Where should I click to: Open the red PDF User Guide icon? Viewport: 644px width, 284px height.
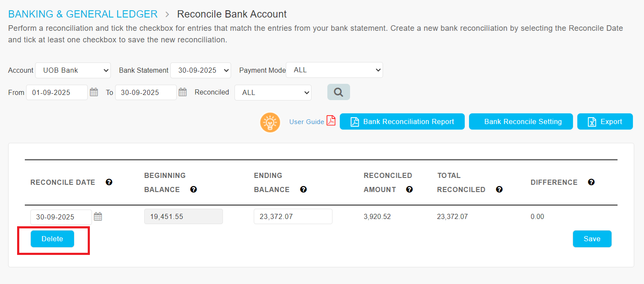pyautogui.click(x=331, y=121)
